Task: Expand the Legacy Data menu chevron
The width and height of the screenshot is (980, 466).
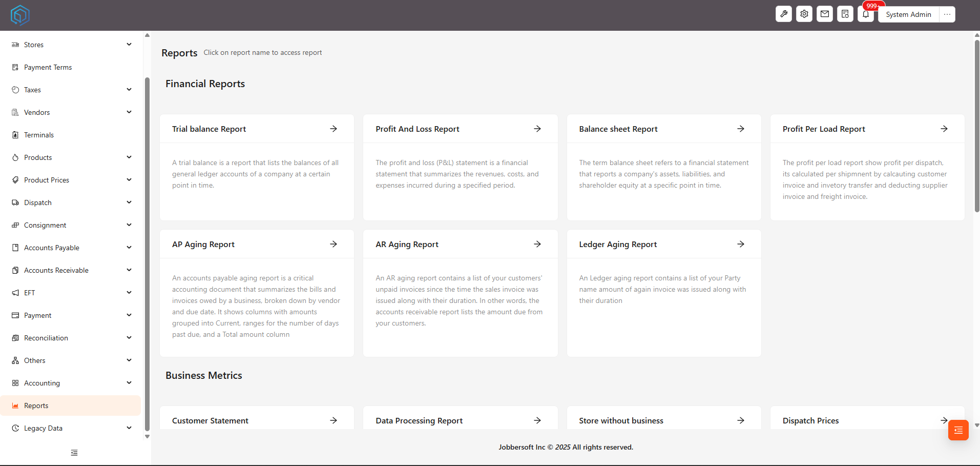Action: [x=129, y=428]
